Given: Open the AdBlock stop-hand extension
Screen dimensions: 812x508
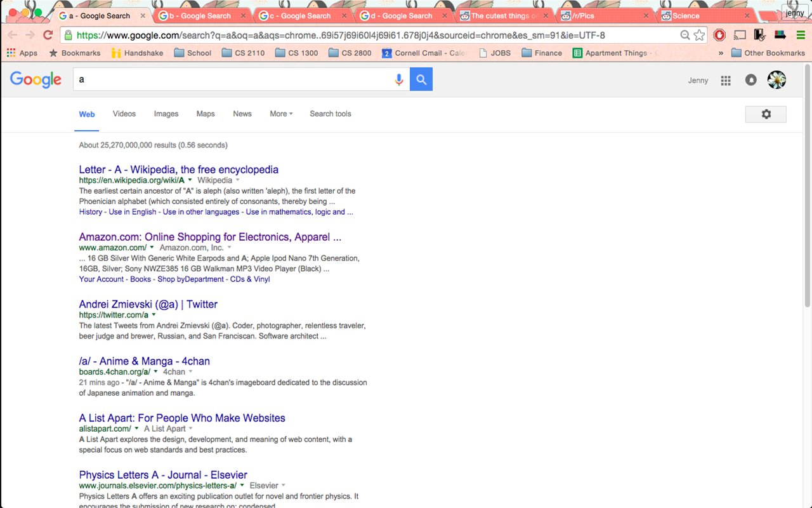Looking at the screenshot, I should click(719, 36).
